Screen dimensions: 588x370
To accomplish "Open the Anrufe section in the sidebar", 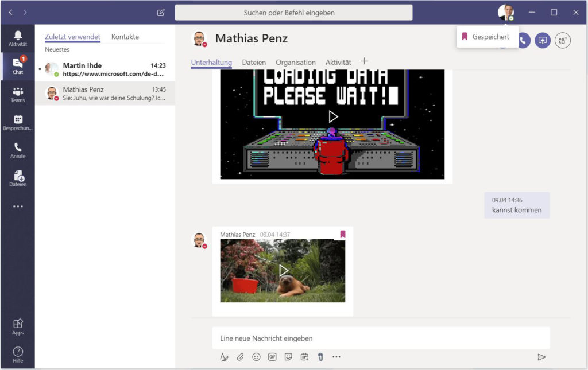I will pyautogui.click(x=18, y=150).
